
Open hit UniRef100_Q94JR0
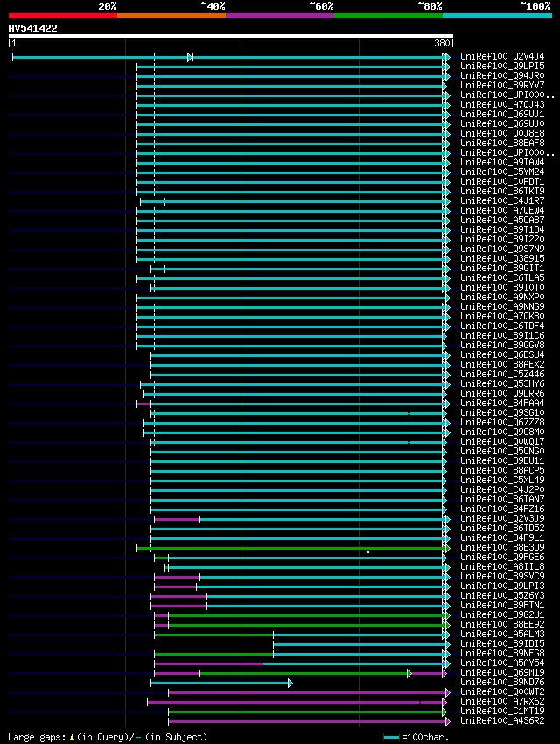[502, 75]
